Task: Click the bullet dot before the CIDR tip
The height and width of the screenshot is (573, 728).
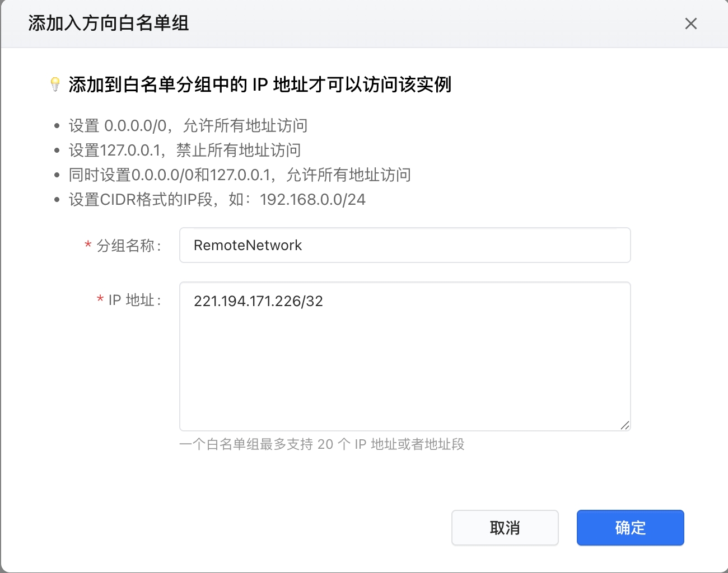Action: point(57,200)
